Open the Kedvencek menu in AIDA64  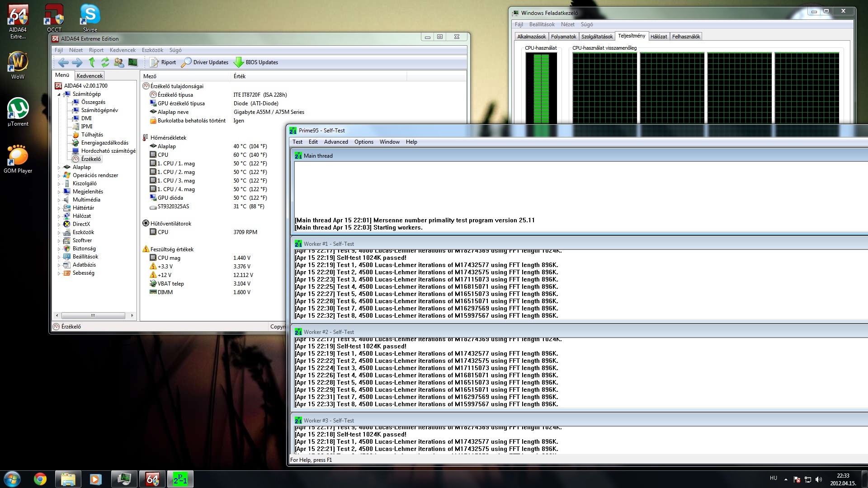pos(123,50)
